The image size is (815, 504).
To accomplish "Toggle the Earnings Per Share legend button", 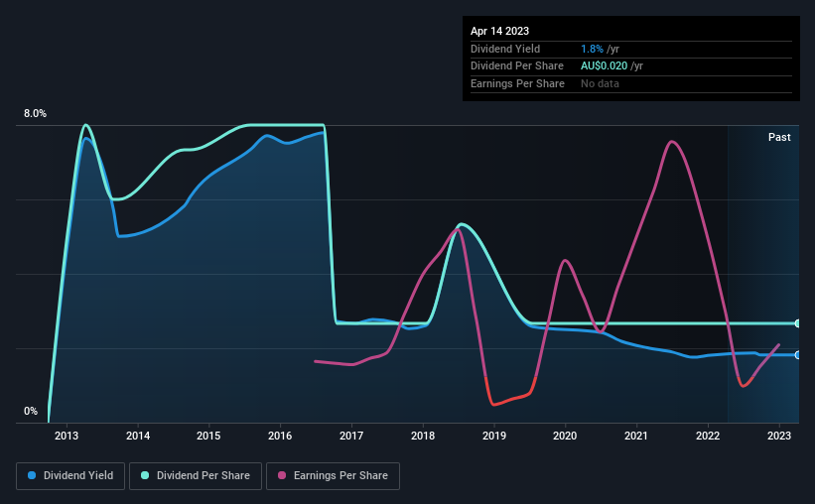I will (333, 476).
